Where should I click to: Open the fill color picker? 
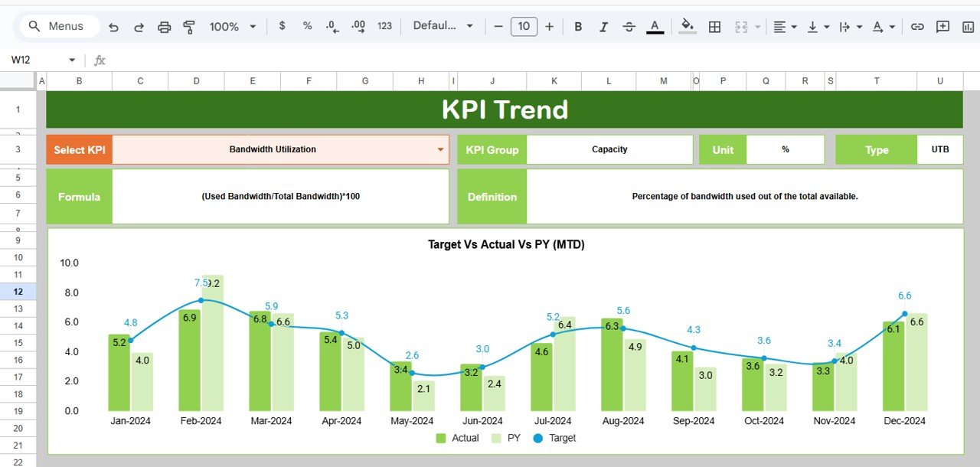click(x=686, y=25)
